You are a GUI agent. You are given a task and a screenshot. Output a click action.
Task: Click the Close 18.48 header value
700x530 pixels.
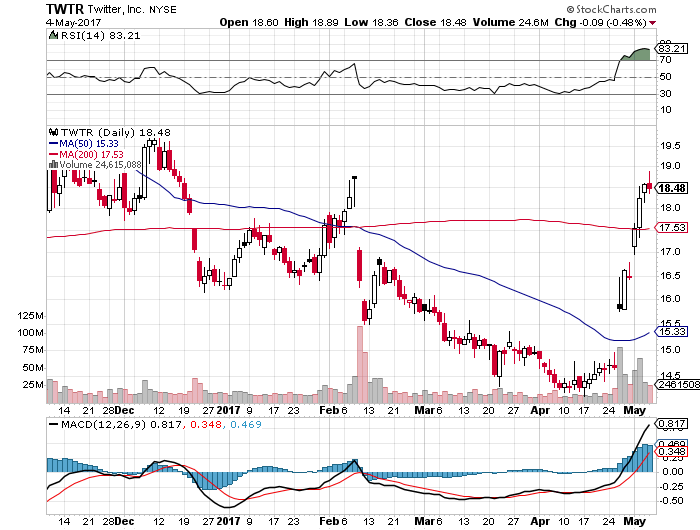[435, 22]
